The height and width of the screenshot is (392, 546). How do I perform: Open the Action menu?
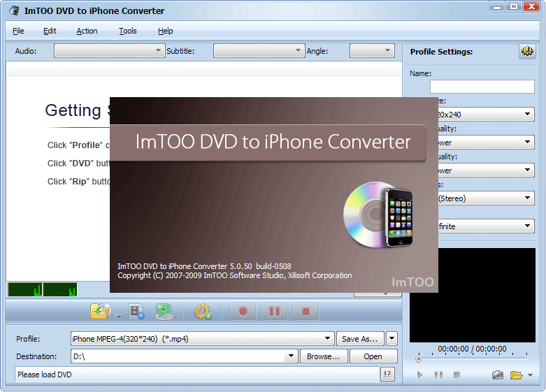(x=87, y=31)
